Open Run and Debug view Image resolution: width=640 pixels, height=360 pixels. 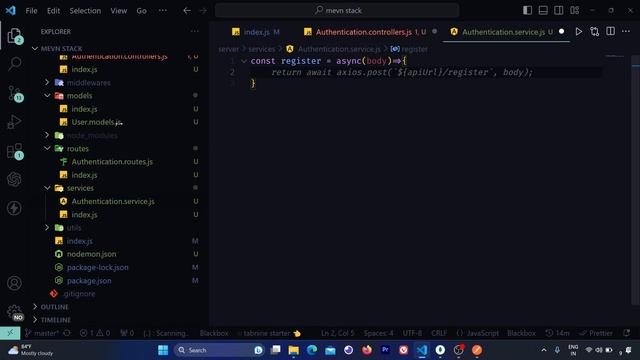(x=14, y=122)
